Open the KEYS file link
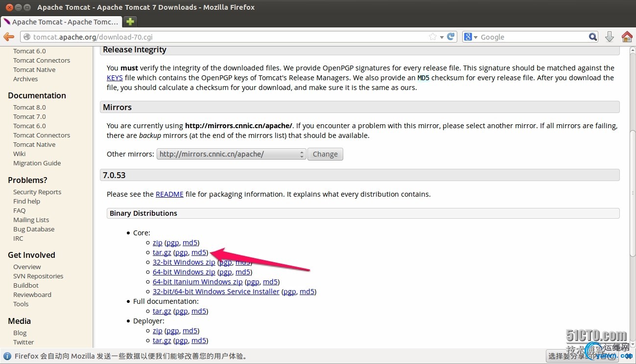Image resolution: width=636 pixels, height=364 pixels. pos(115,78)
